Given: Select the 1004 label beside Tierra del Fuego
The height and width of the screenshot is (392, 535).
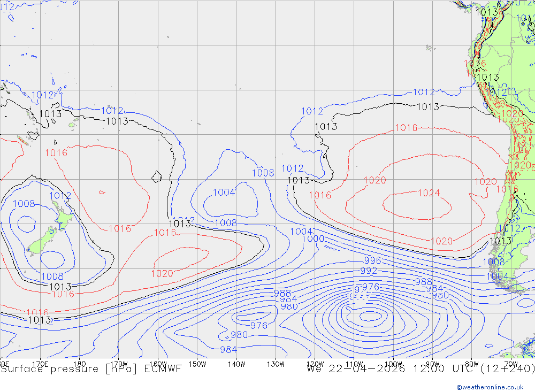Looking at the screenshot, I should pos(497,276).
